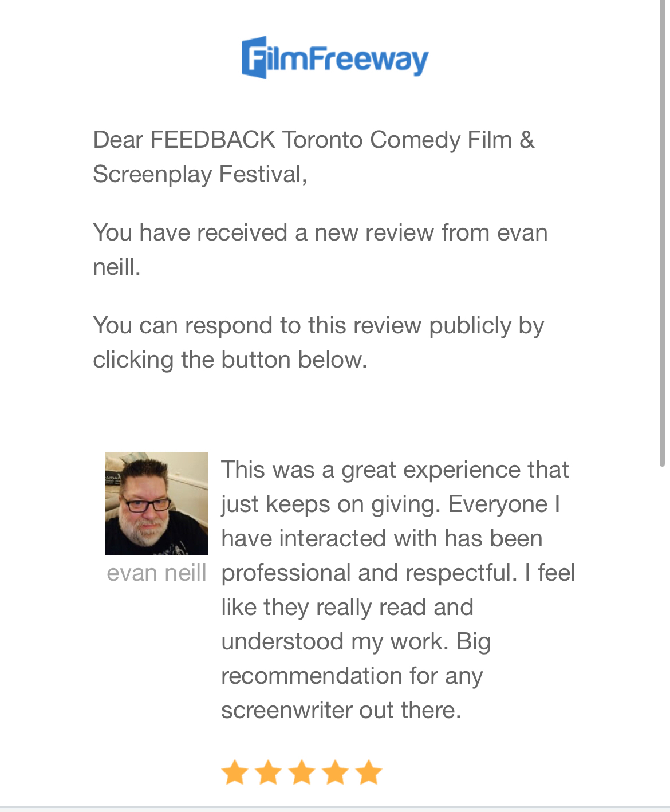
Task: Click the "screenwriter out there." closing line
Action: point(341,710)
